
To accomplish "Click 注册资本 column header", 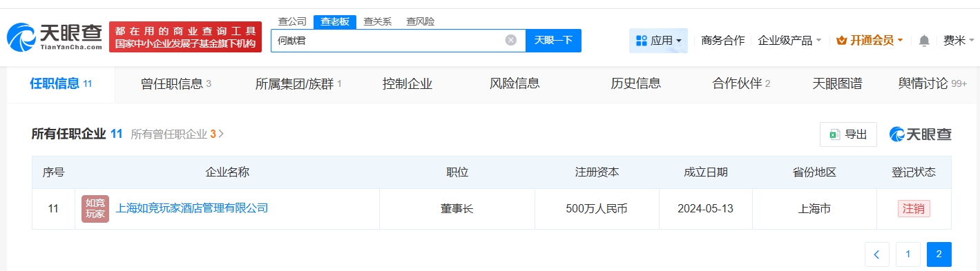I will pos(597,172).
